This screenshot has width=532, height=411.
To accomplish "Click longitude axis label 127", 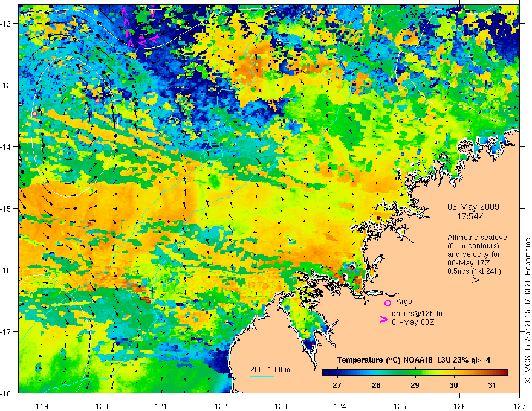I will pyautogui.click(x=519, y=406).
